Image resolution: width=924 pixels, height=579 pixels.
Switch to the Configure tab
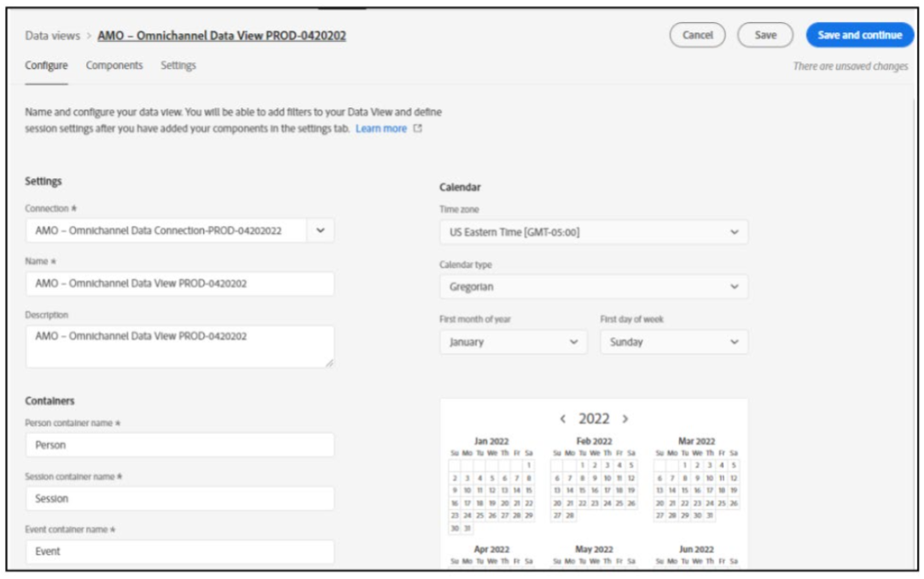[x=46, y=66]
